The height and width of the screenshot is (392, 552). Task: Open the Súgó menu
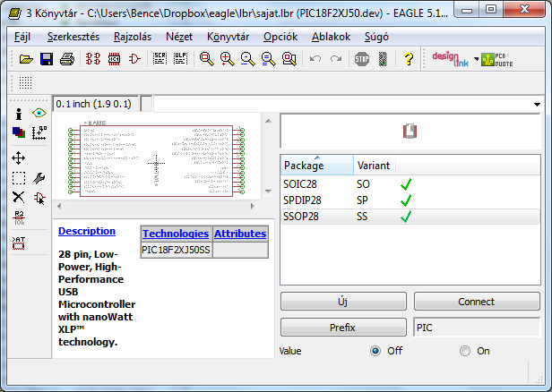click(x=376, y=37)
